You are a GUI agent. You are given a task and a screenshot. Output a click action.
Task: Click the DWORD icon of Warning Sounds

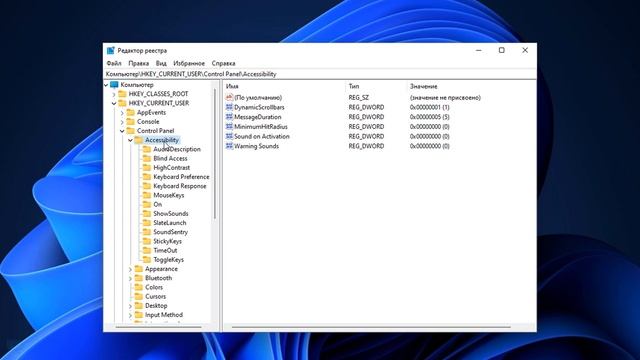click(229, 146)
